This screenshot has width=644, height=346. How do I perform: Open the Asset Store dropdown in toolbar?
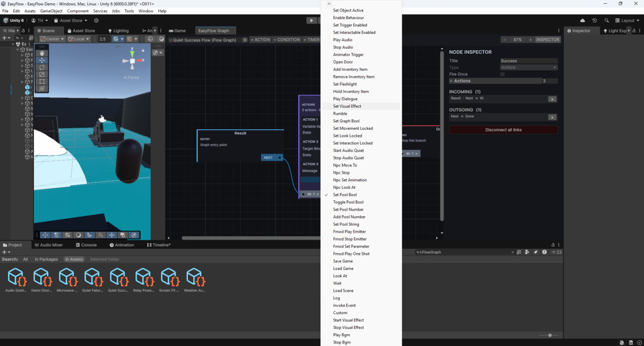coord(70,20)
